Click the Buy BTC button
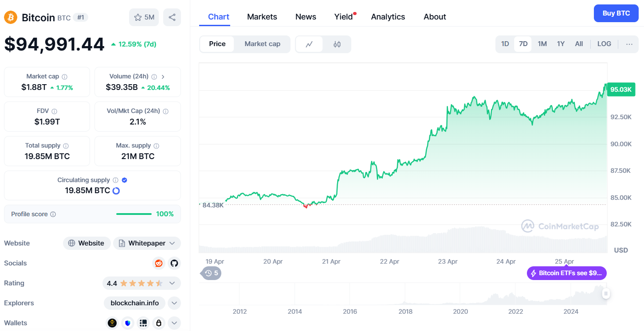Viewport: 644px width, 331px height. pos(616,13)
